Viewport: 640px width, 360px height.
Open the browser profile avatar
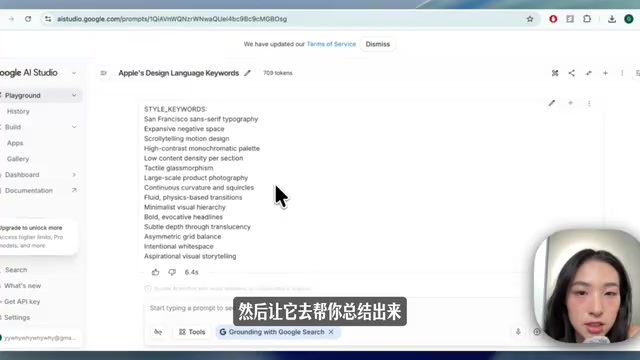point(629,19)
